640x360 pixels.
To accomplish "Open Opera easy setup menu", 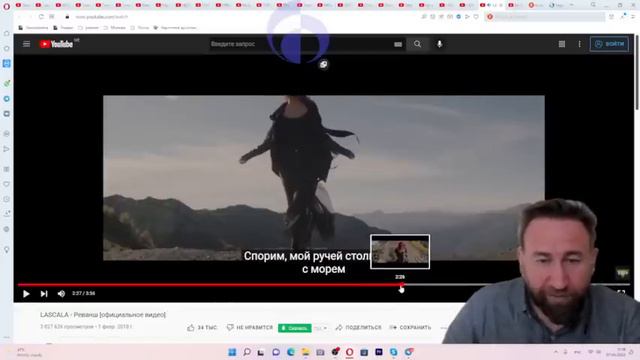I will click(633, 17).
